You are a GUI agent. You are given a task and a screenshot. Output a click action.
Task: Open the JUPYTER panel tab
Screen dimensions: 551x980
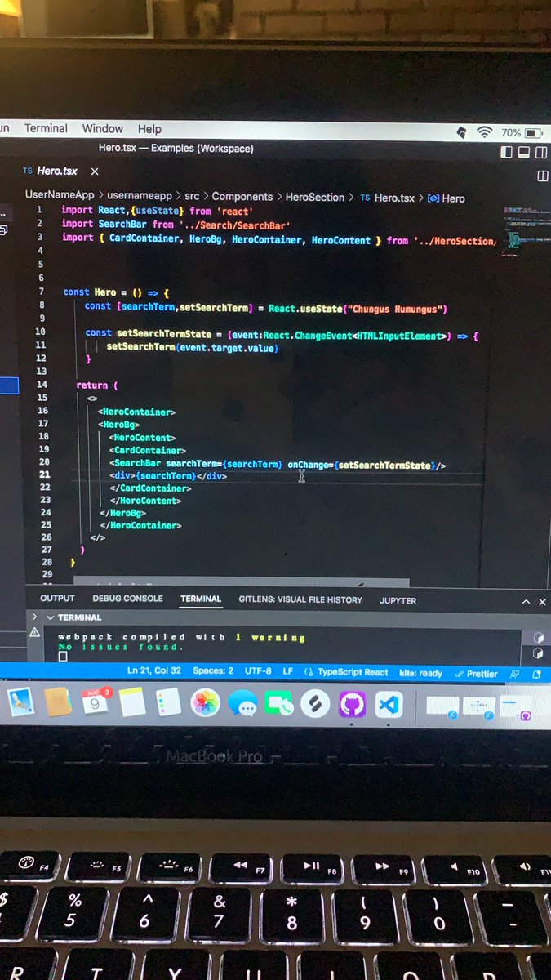[398, 600]
